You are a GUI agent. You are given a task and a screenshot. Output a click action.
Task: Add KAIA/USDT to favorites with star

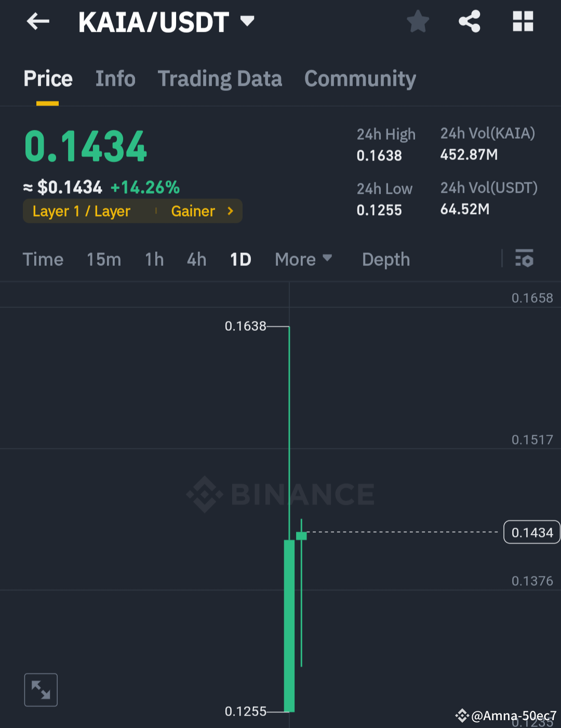[418, 22]
